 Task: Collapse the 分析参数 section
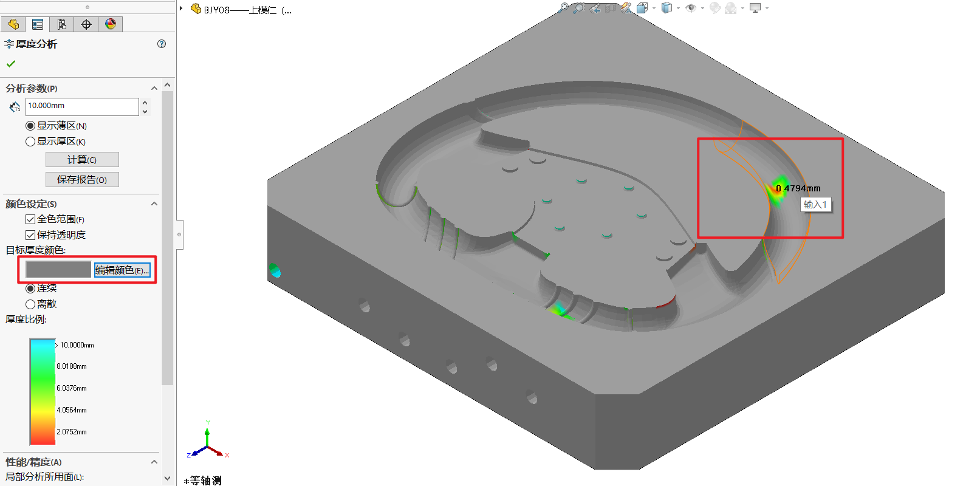(x=154, y=89)
